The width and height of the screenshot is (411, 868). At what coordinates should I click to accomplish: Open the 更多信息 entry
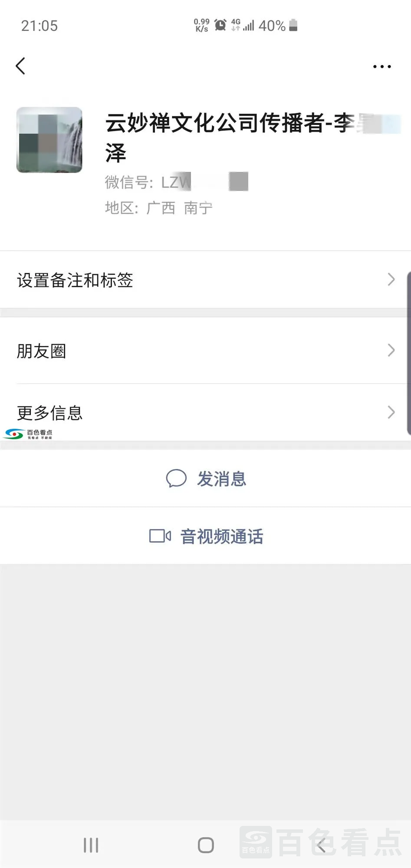(x=50, y=412)
